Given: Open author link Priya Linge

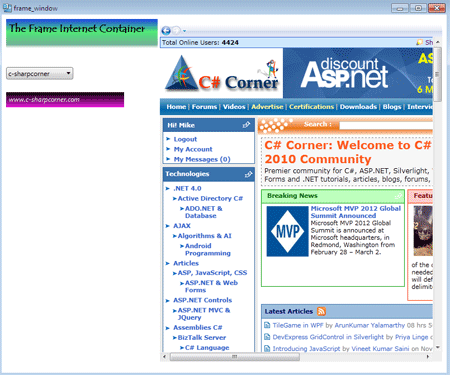Looking at the screenshot, I should coord(411,337).
